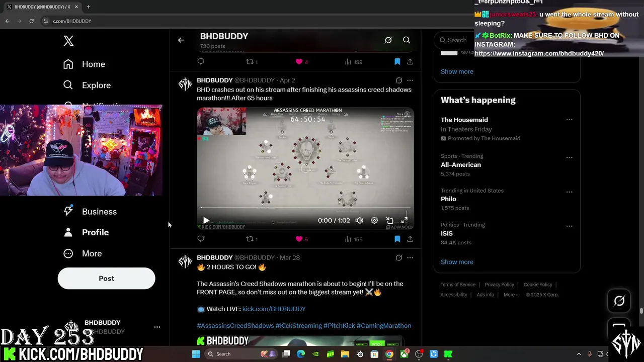Share the upper post

410,61
